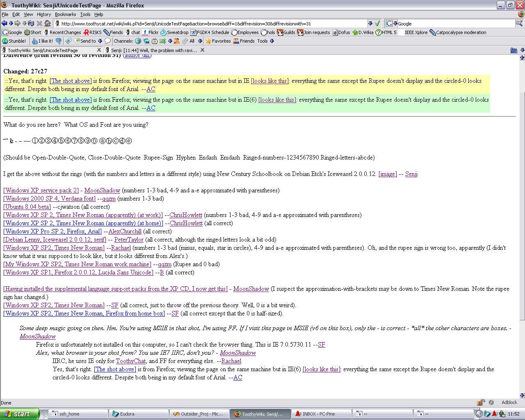Open the Help menu
525x420 pixels.
pos(99,14)
